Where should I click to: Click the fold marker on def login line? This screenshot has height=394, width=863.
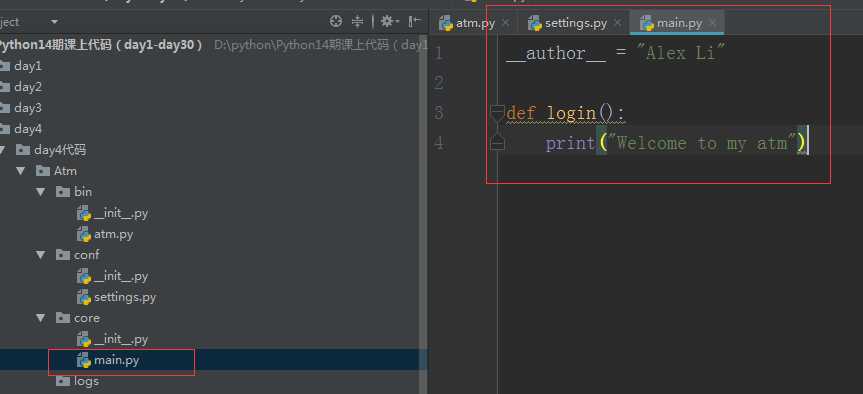[x=497, y=113]
